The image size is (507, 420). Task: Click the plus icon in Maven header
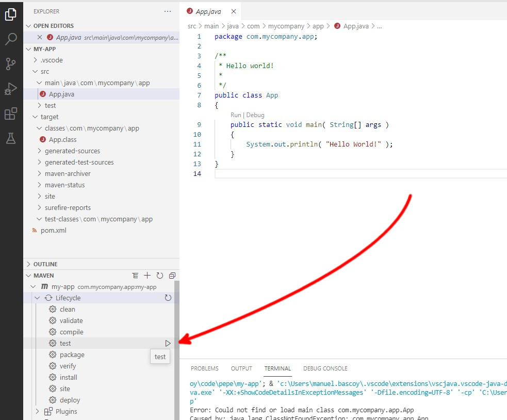[148, 276]
